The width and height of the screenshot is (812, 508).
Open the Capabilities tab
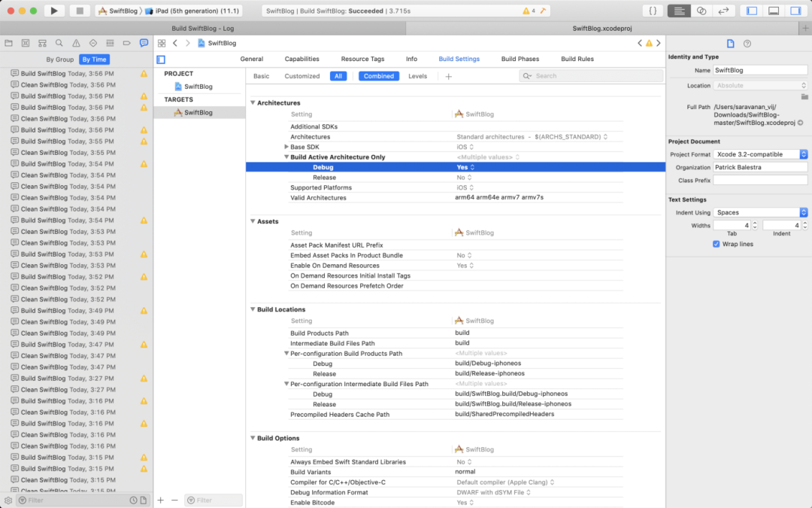tap(302, 59)
